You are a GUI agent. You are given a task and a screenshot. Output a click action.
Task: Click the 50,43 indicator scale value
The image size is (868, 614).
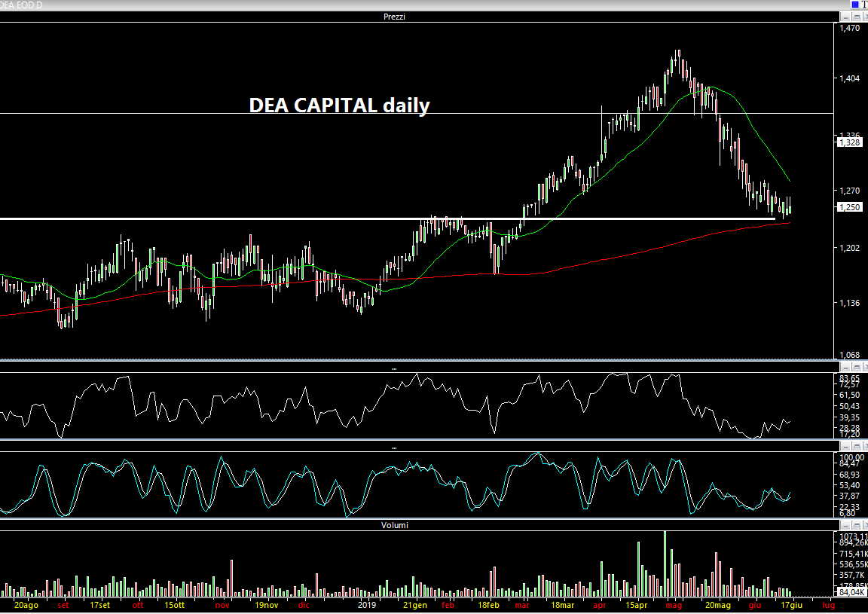[x=850, y=406]
